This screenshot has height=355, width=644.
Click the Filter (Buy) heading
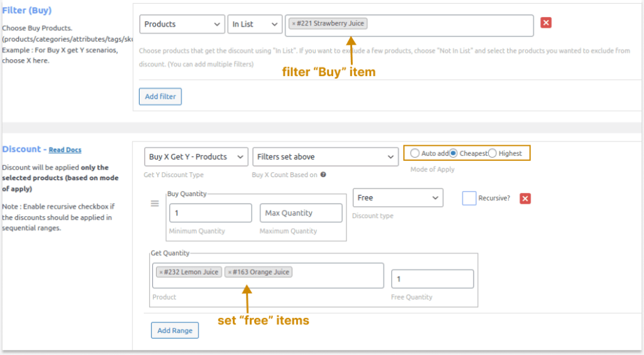(26, 10)
